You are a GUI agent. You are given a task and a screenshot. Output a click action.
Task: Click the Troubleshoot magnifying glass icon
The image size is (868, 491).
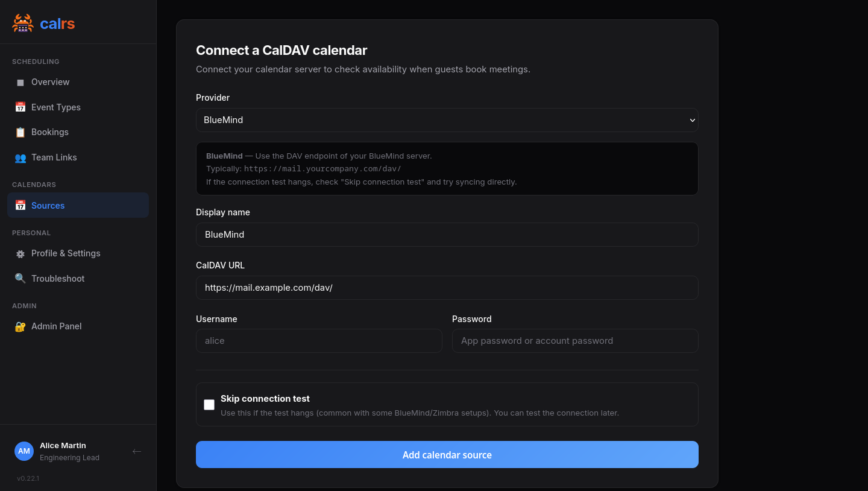(20, 278)
